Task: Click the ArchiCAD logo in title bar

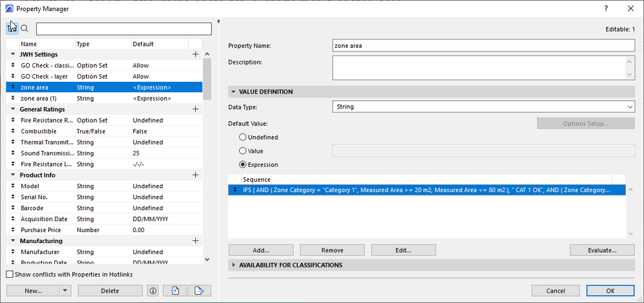Action: 8,8
